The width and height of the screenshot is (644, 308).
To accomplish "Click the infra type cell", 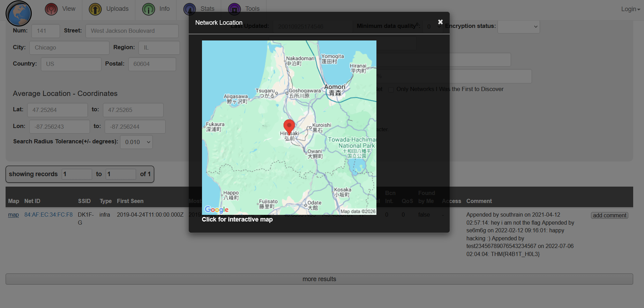I will (105, 215).
